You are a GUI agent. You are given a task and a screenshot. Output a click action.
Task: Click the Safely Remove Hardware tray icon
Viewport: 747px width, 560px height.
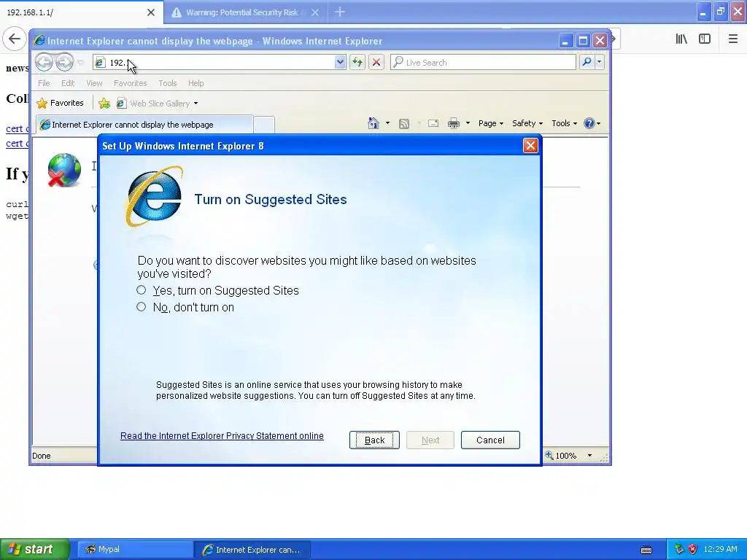tap(679, 549)
